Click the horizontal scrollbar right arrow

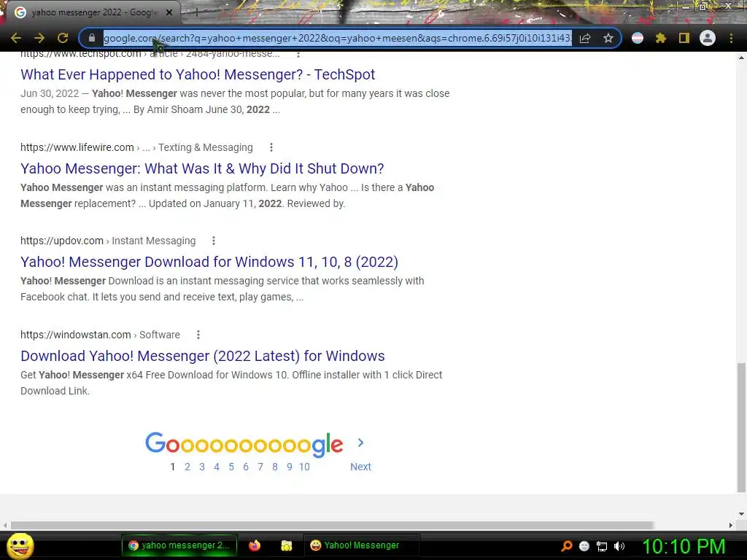[x=731, y=525]
